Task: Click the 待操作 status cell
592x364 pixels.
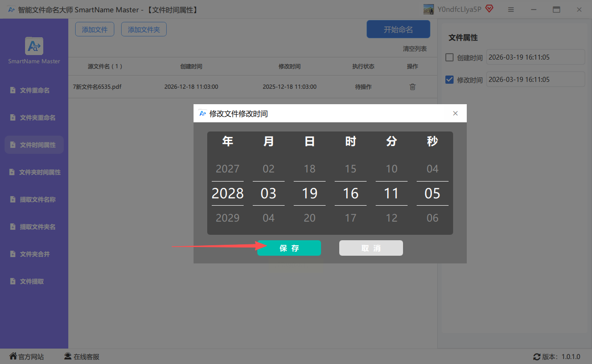Action: coord(363,86)
